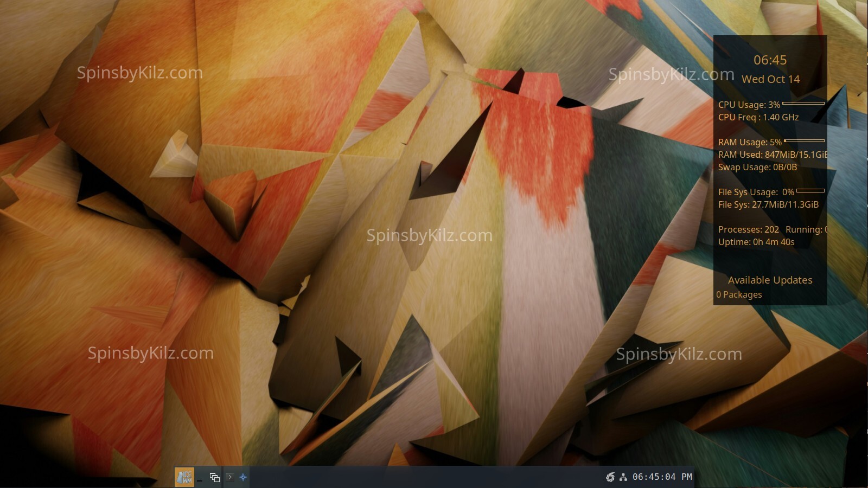Click the Swap Usage line
The image size is (868, 488).
point(757,167)
